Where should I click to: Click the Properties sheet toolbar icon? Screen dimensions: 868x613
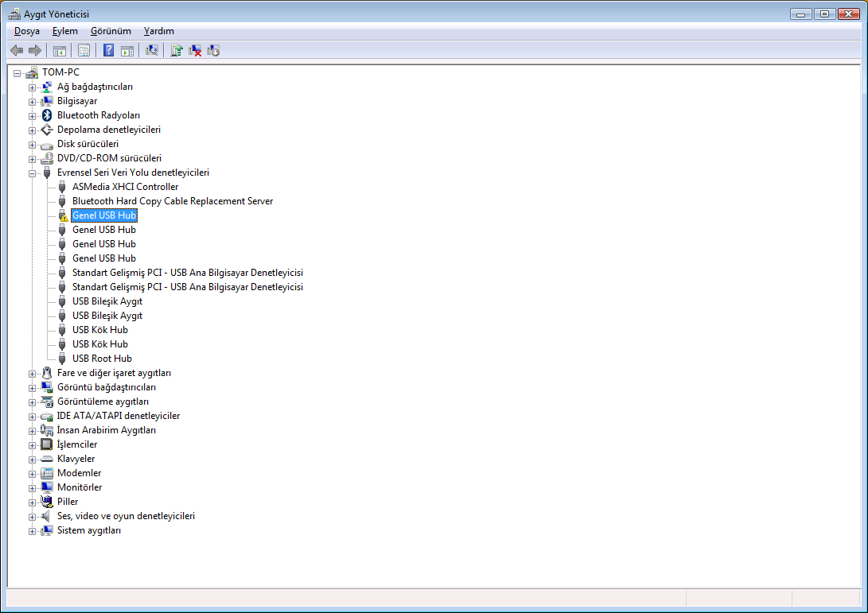tap(84, 51)
